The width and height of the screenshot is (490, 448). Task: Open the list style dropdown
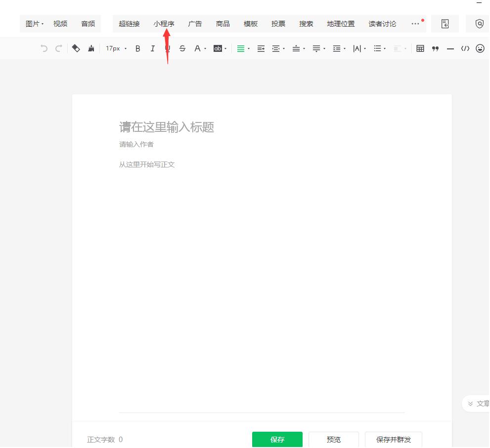click(379, 48)
